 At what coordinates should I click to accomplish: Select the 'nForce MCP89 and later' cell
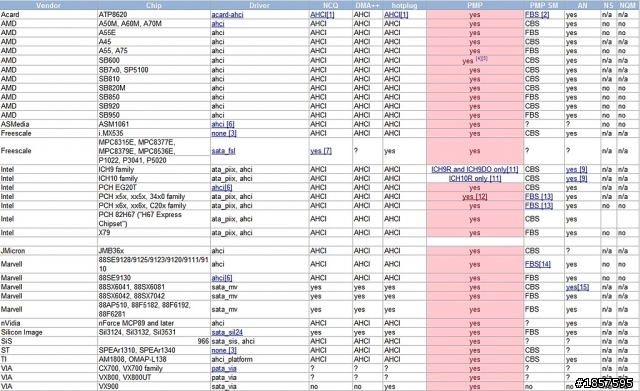[154, 323]
